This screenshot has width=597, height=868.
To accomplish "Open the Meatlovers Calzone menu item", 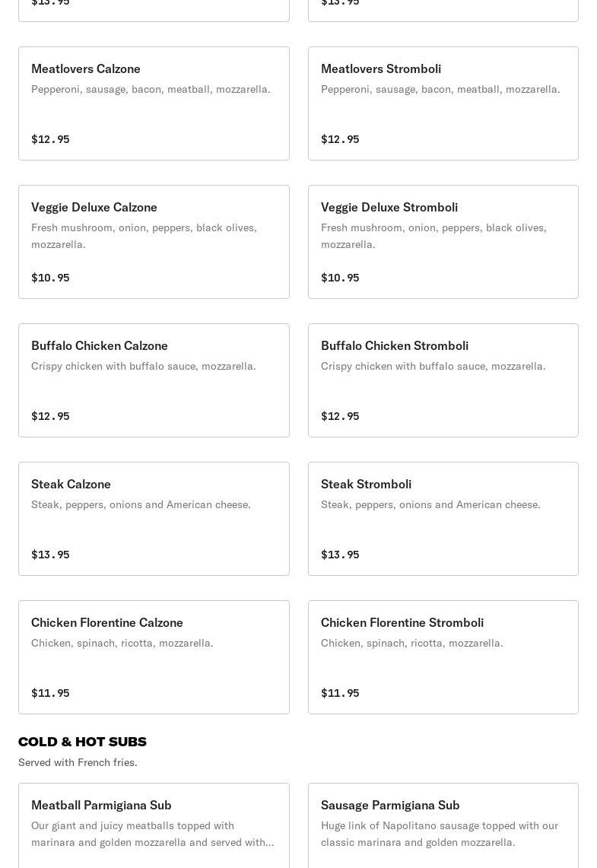I will [154, 103].
